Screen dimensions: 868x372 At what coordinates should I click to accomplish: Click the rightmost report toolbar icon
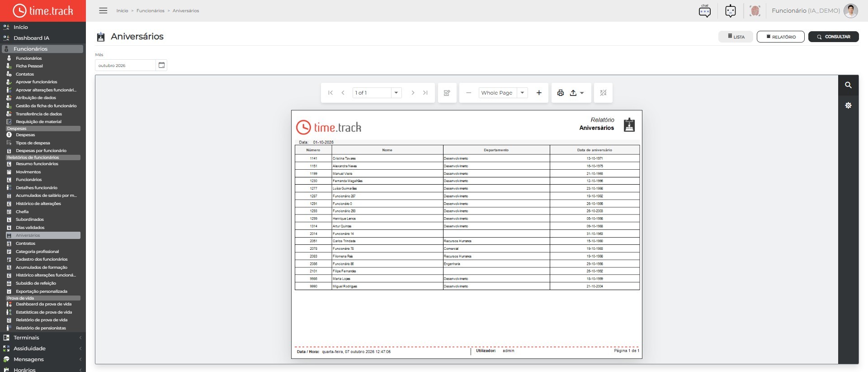[603, 93]
